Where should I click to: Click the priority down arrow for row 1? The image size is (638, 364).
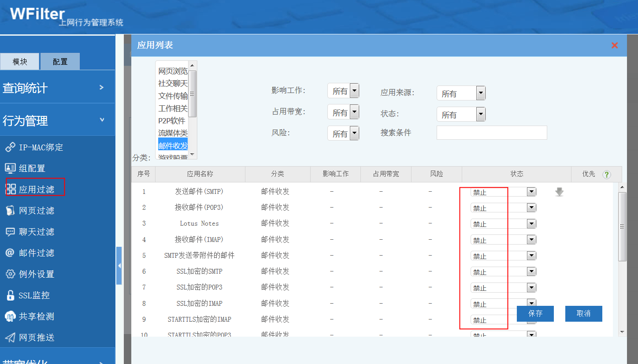pyautogui.click(x=559, y=192)
